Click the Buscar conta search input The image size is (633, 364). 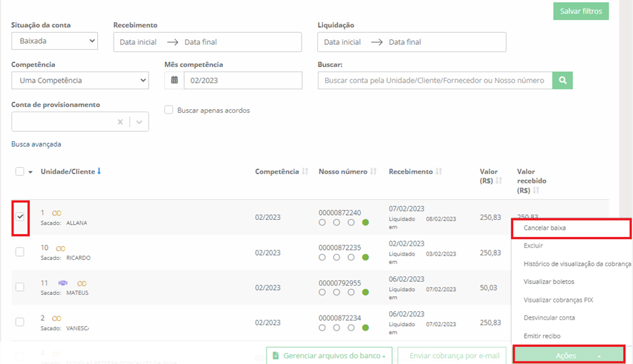[435, 80]
